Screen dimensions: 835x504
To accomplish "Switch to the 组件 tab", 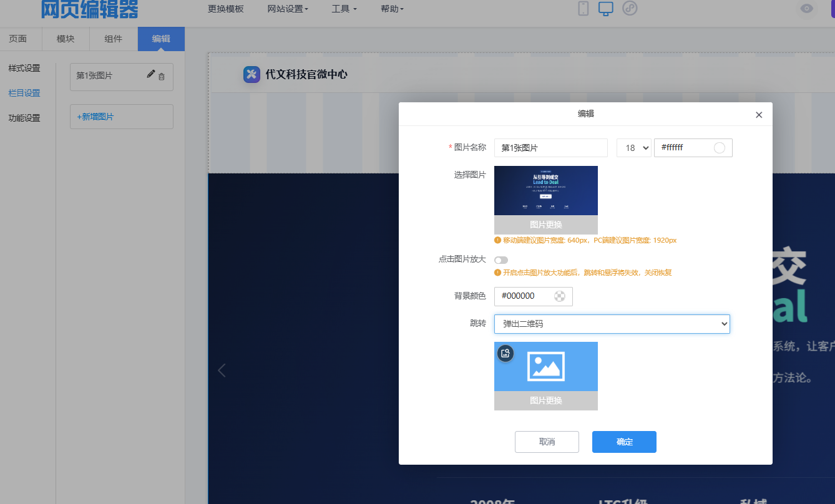I will coord(114,39).
